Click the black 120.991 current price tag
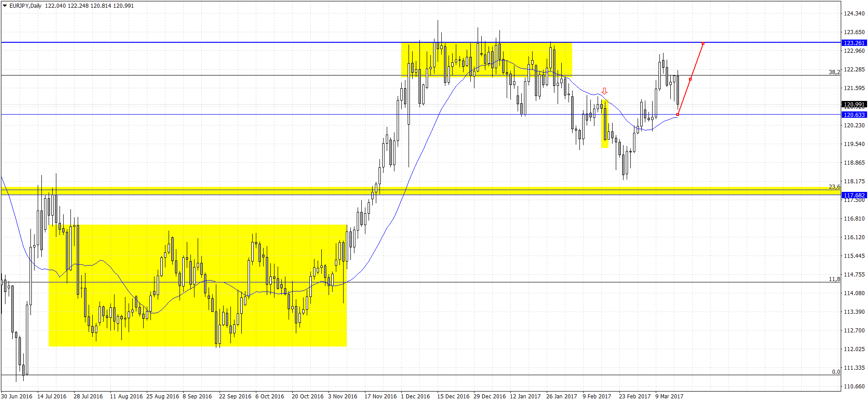Viewport: 868px width, 402px height. click(x=854, y=105)
